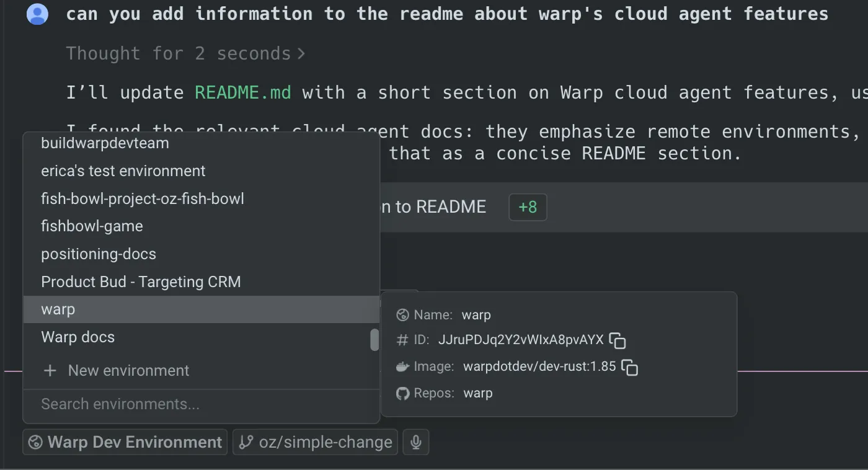Screen dimensions: 868x470
Task: Select the warp environment entry
Action: click(x=201, y=309)
